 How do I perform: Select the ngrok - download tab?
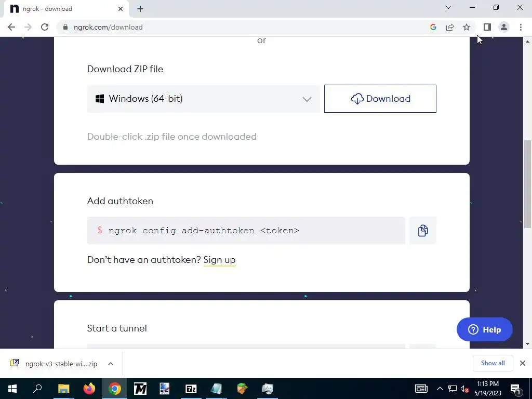point(66,9)
